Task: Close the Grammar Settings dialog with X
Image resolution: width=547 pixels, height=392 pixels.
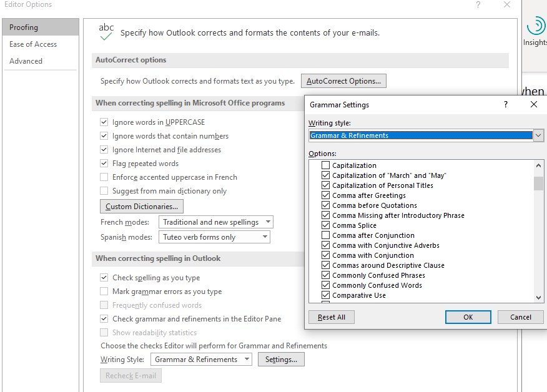Action: click(x=534, y=104)
